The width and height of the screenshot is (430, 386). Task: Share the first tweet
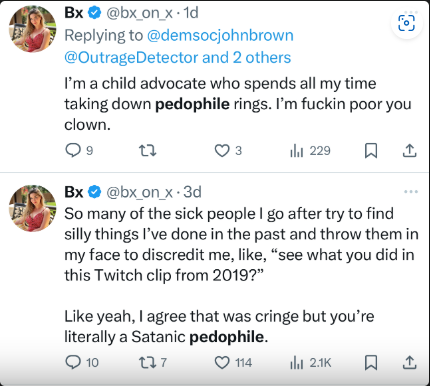[409, 151]
